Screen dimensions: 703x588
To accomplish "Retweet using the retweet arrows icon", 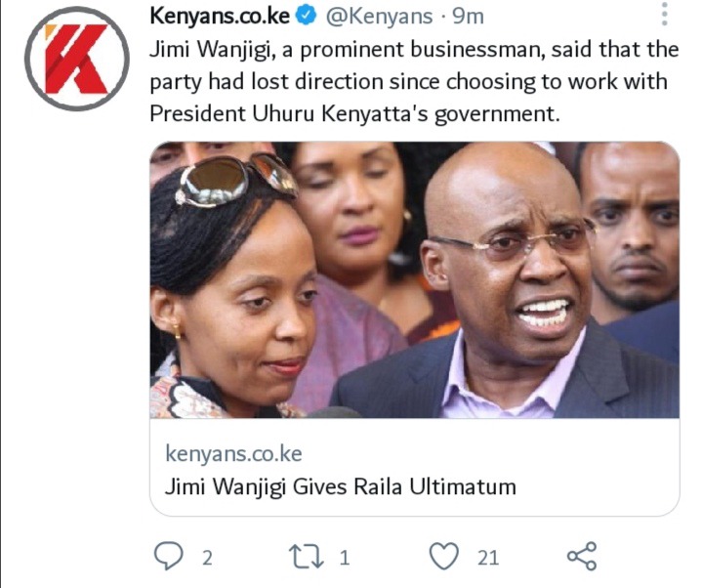I will coord(307,557).
